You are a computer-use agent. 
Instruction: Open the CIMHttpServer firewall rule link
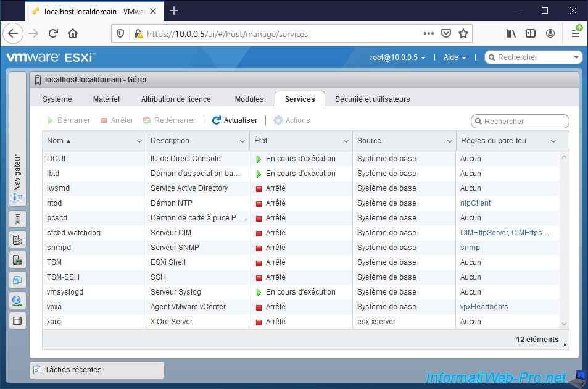(484, 233)
